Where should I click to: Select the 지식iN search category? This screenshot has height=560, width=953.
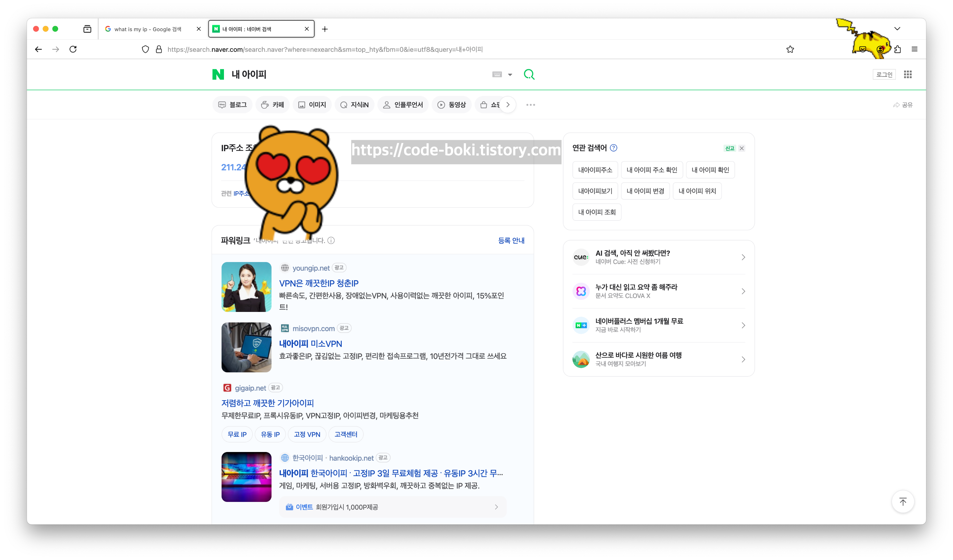[x=354, y=105]
